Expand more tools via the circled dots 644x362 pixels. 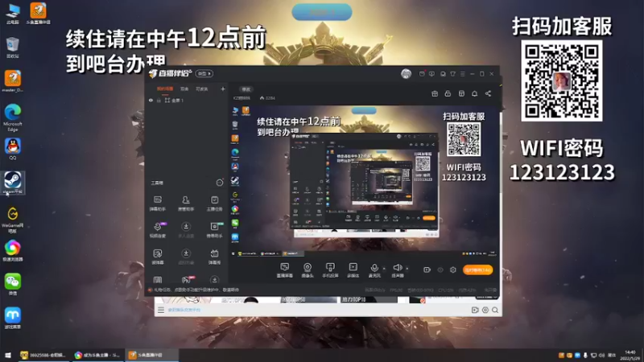pyautogui.click(x=220, y=183)
